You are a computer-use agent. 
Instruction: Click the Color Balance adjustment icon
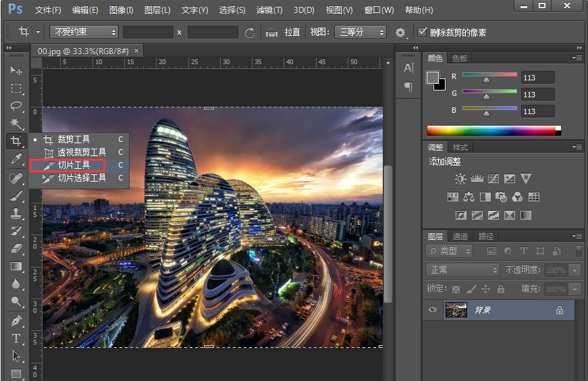pos(469,197)
